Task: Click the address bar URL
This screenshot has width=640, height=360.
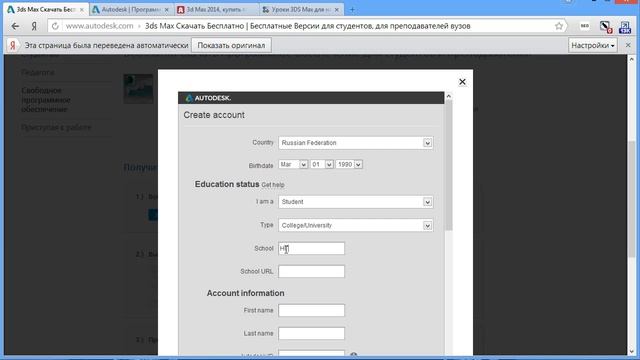Action: coord(100,26)
